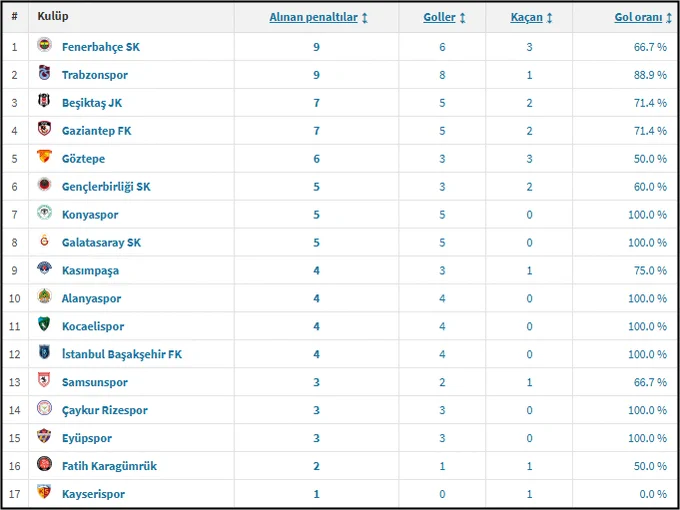Click the Fenerbahçe SK club crest
This screenshot has height=510, width=680.
click(x=44, y=45)
